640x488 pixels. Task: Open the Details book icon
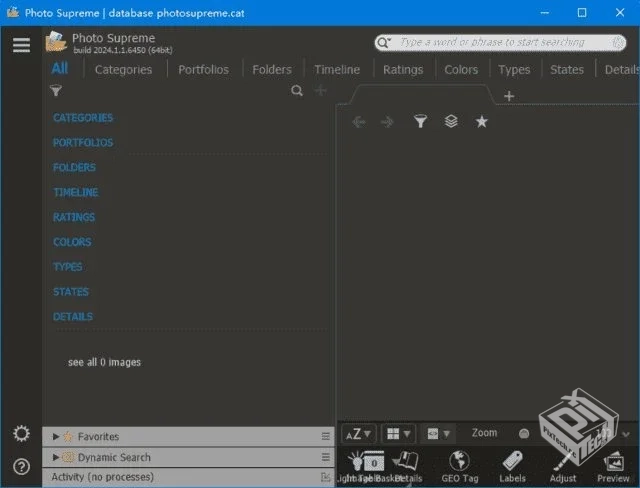point(407,464)
